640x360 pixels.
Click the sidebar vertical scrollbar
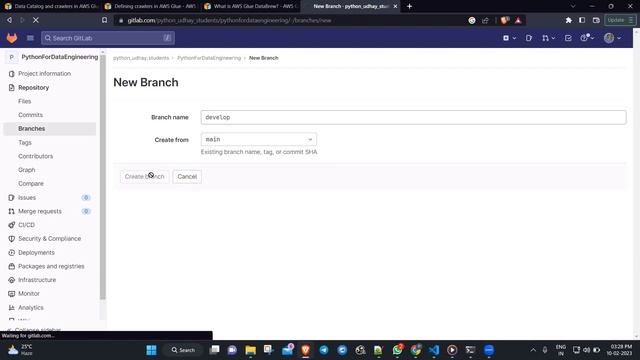point(103,176)
